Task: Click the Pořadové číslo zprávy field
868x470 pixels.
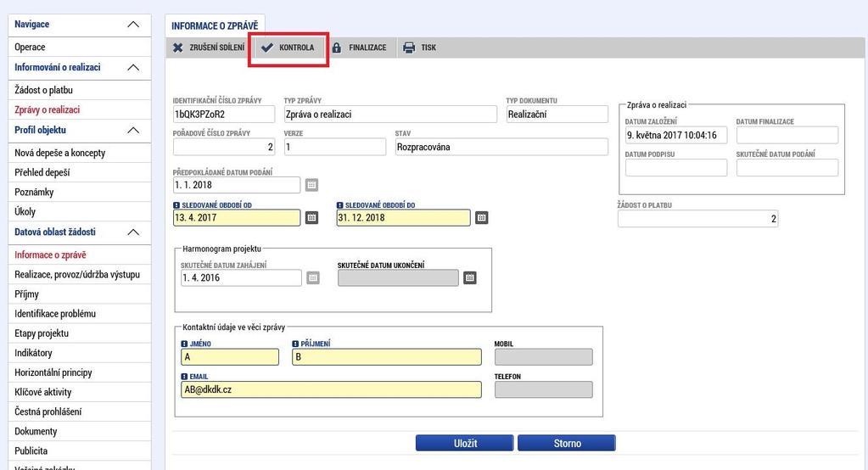Action: coord(224,148)
